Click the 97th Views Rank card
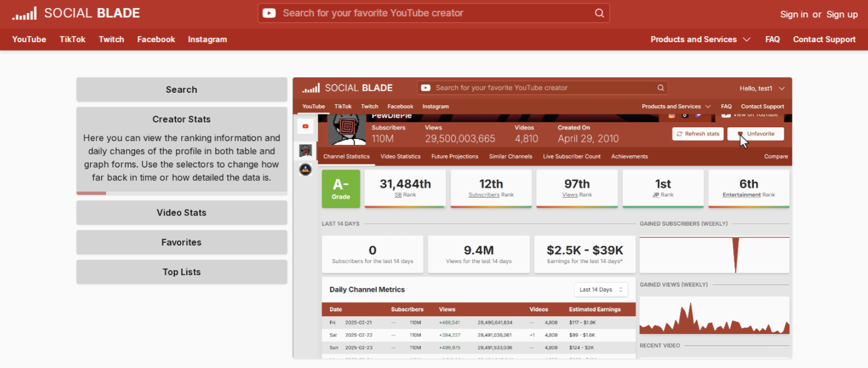 [577, 189]
